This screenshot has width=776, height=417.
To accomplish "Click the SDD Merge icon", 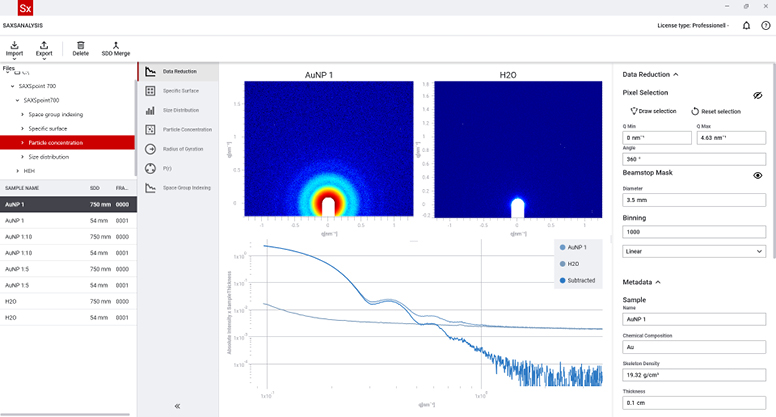I will [x=116, y=45].
